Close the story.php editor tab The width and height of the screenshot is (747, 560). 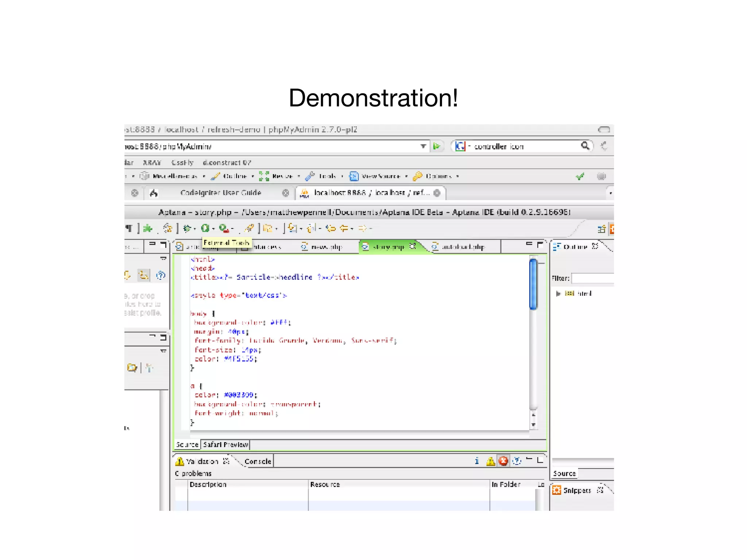click(x=413, y=246)
